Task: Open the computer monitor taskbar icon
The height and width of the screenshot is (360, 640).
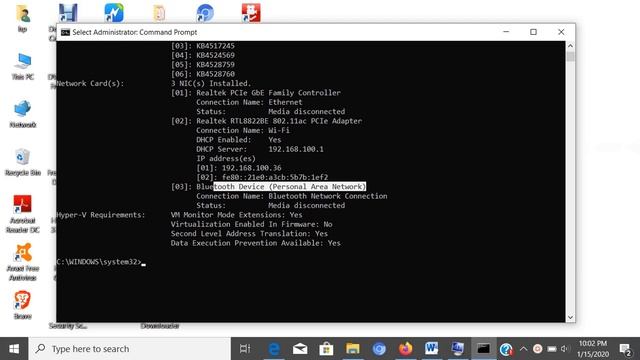Action: 458,349
